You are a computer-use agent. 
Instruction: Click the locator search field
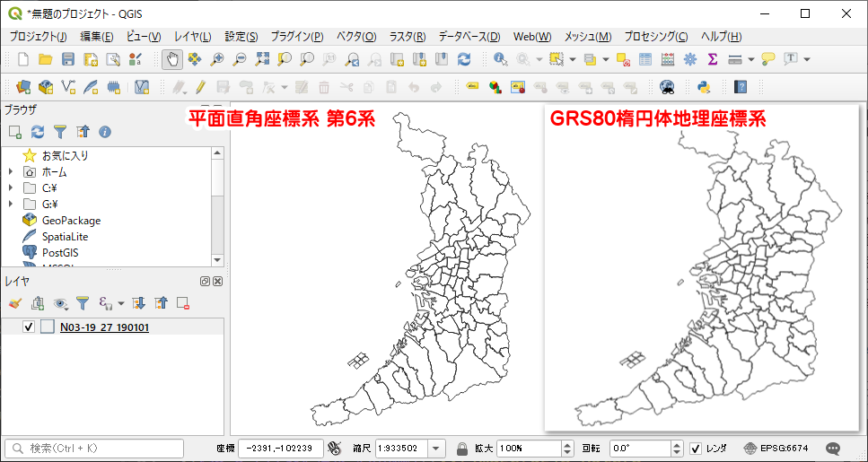pos(94,449)
